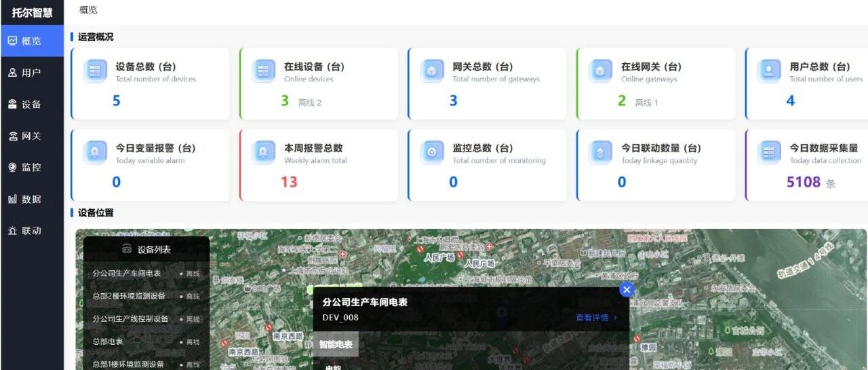Click the user total value 4

[791, 101]
